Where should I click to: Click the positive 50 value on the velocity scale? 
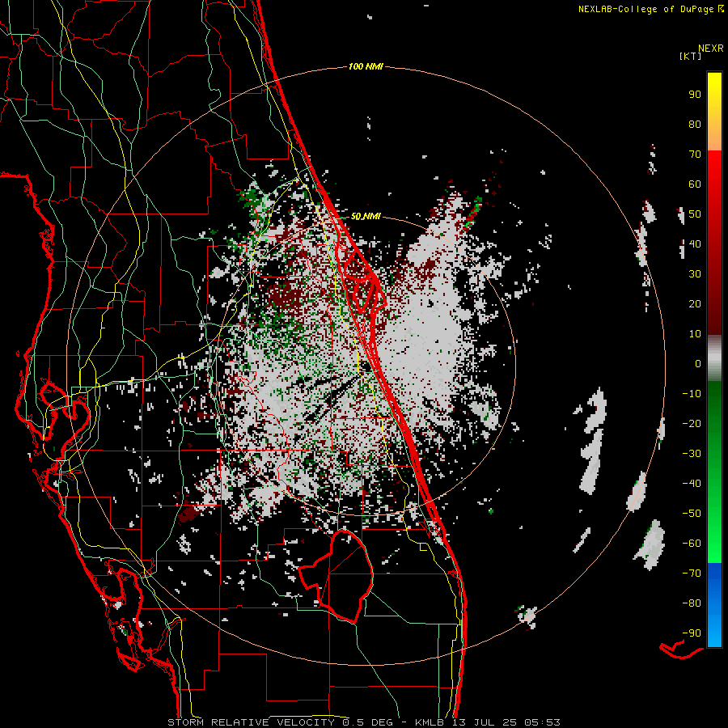click(695, 214)
